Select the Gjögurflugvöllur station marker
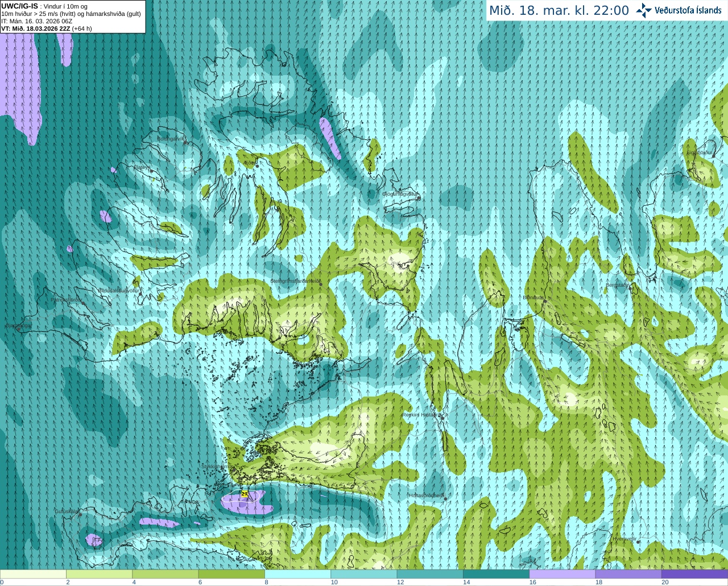728x586 pixels. (x=419, y=198)
